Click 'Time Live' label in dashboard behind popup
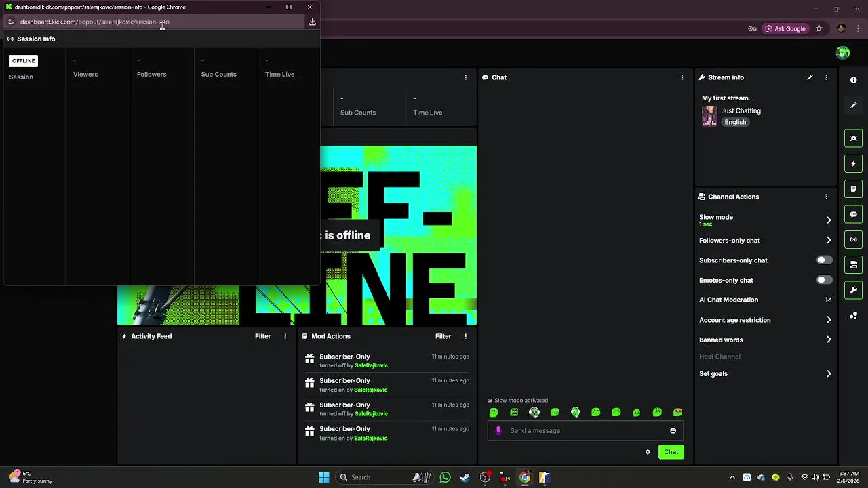868x488 pixels. tap(427, 113)
